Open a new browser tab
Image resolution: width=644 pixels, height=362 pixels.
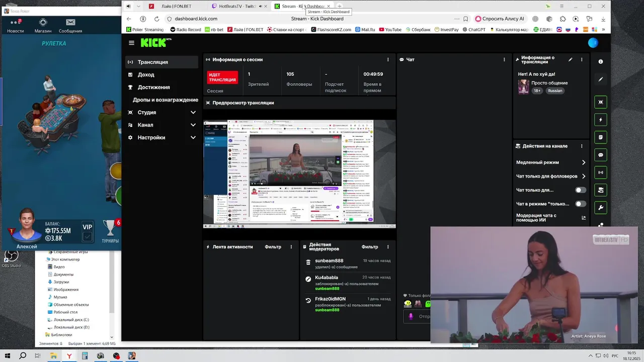point(340,6)
